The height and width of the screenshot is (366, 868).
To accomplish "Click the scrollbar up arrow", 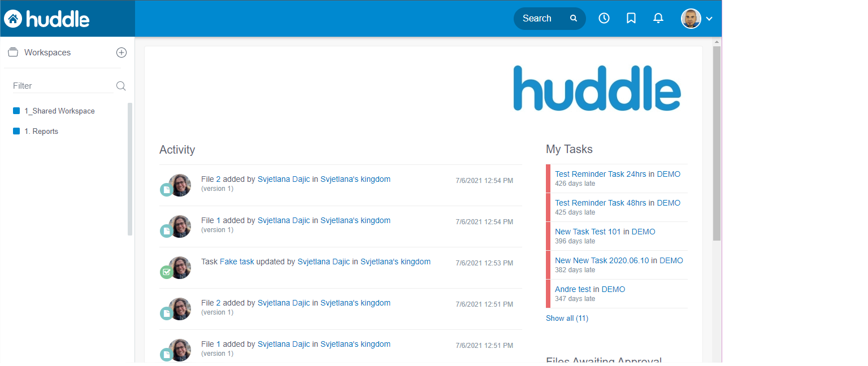I will (x=717, y=42).
